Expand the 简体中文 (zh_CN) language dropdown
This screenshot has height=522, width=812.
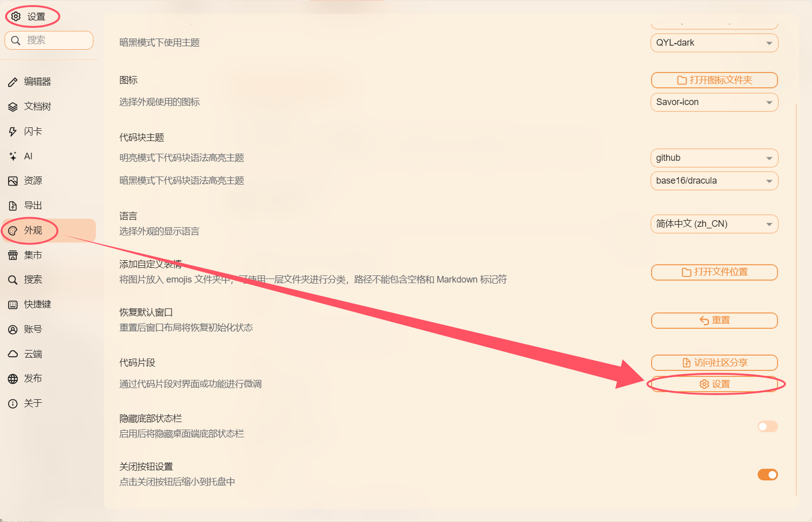tap(714, 224)
